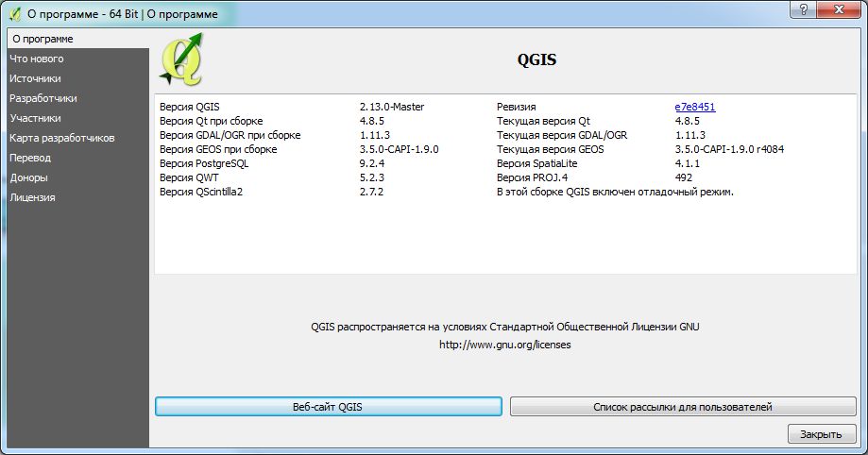The width and height of the screenshot is (868, 455).
Task: Show the 'Участники' tab
Action: (x=78, y=118)
